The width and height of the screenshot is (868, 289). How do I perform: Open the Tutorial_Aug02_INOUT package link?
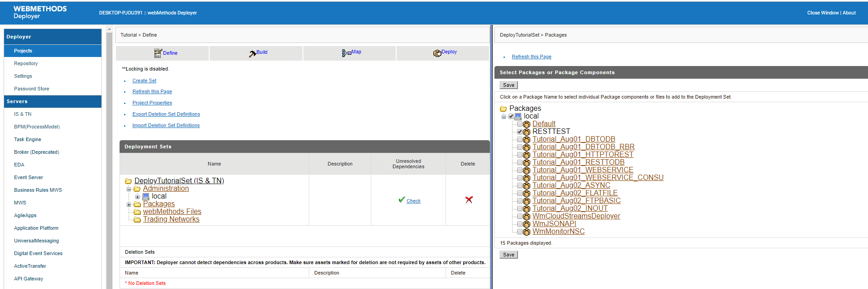pos(570,208)
